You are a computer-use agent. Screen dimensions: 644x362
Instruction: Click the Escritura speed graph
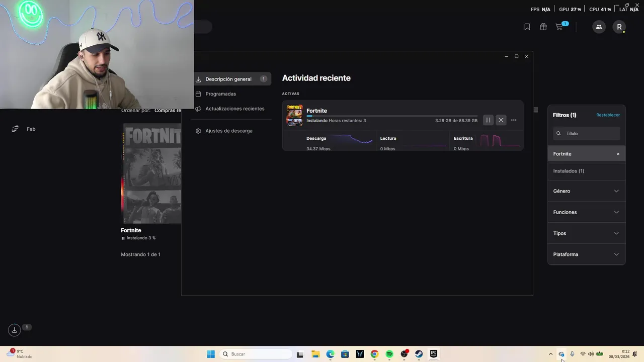tap(499, 140)
